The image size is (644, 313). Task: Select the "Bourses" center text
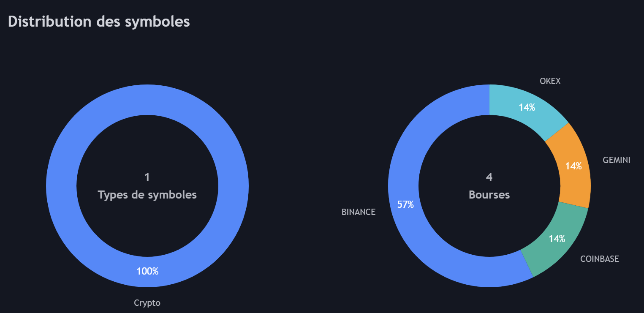pos(489,195)
